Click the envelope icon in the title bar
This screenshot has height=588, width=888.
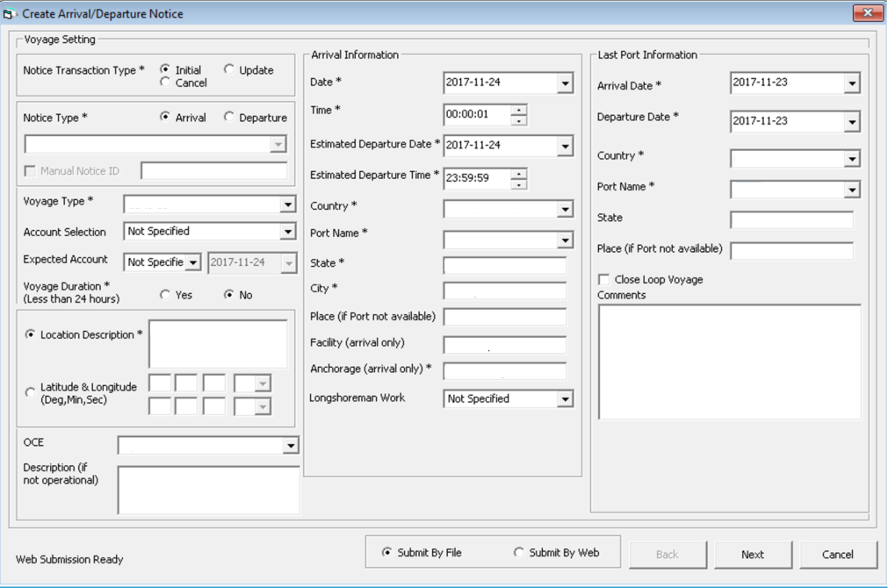point(11,13)
